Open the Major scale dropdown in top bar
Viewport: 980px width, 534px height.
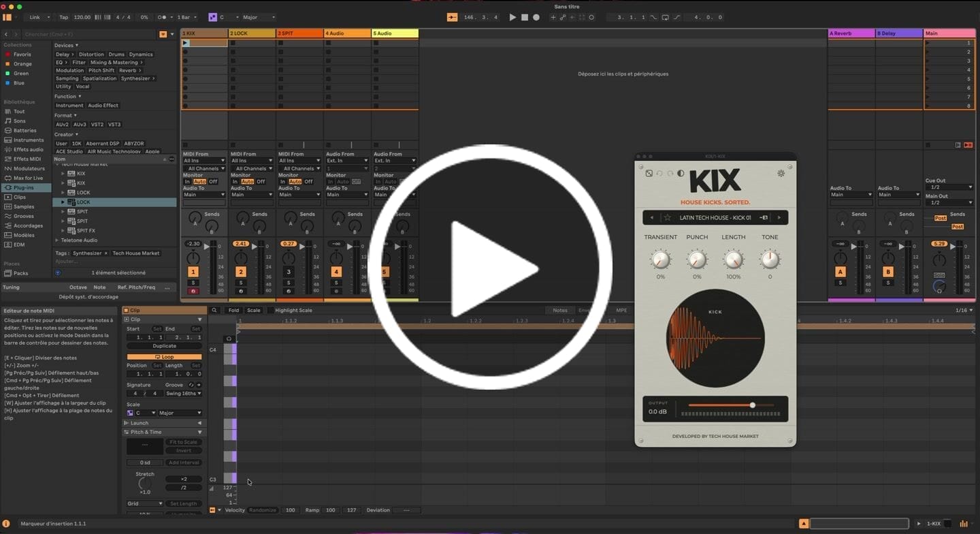[259, 17]
